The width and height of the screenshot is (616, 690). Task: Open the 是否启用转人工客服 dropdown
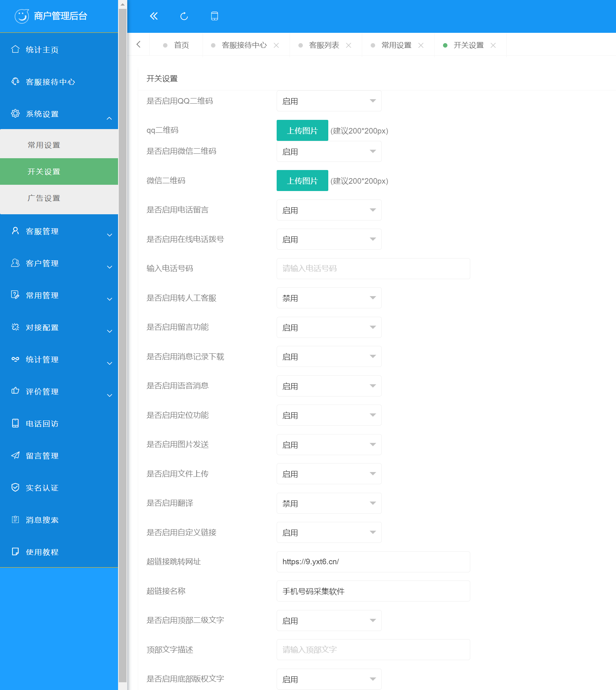click(329, 298)
